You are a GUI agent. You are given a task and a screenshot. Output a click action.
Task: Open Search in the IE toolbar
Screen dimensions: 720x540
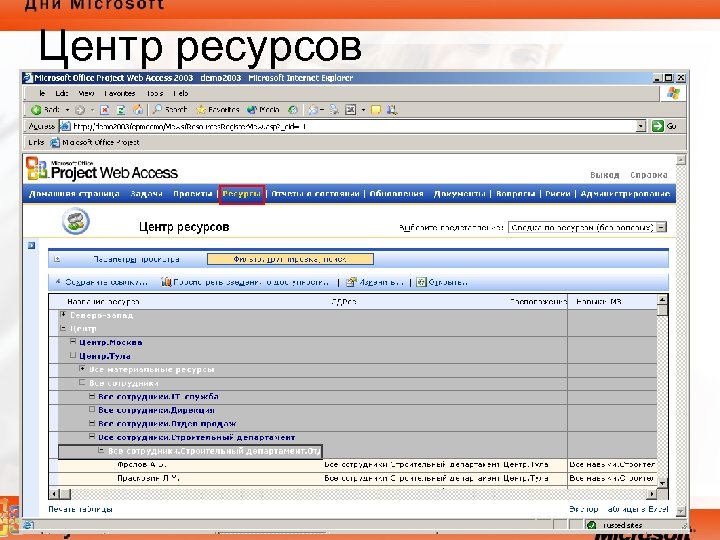tap(170, 110)
